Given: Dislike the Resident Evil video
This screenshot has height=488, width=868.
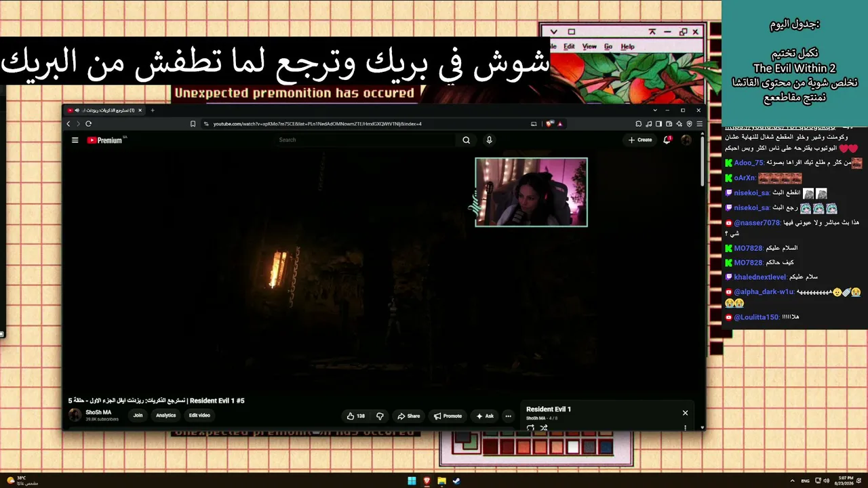Looking at the screenshot, I should click(380, 416).
